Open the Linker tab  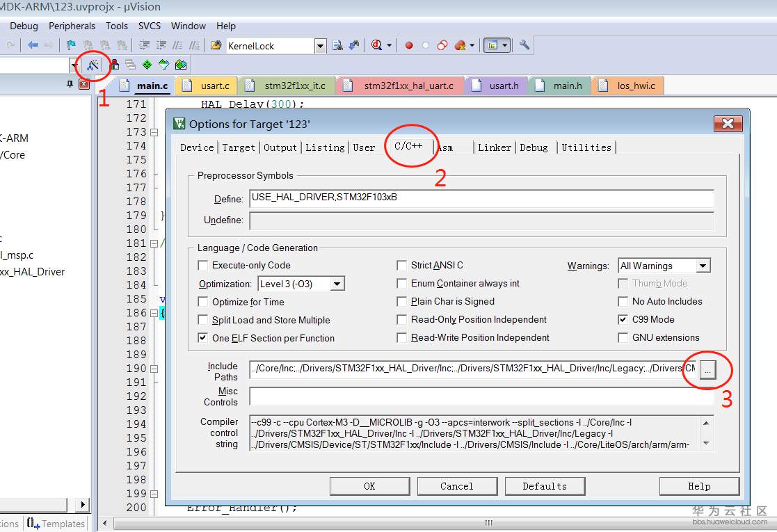click(495, 147)
